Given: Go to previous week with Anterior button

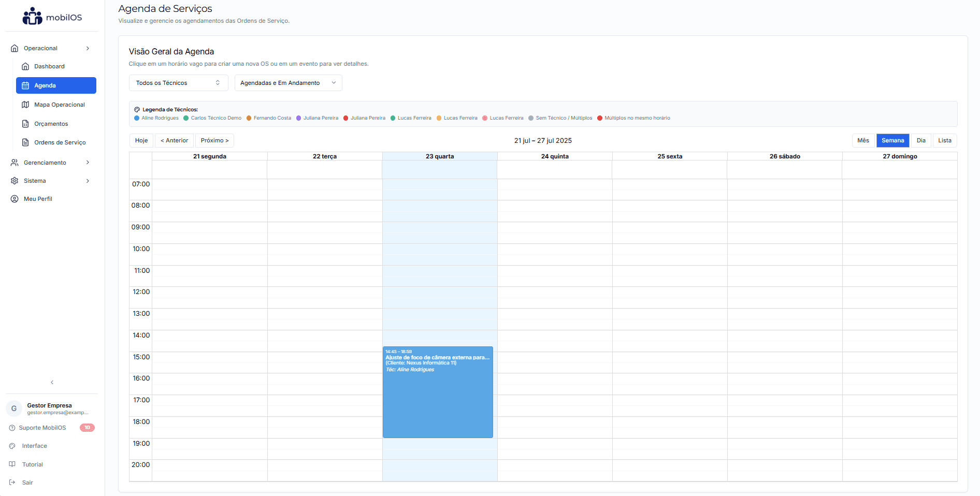Looking at the screenshot, I should (x=174, y=140).
